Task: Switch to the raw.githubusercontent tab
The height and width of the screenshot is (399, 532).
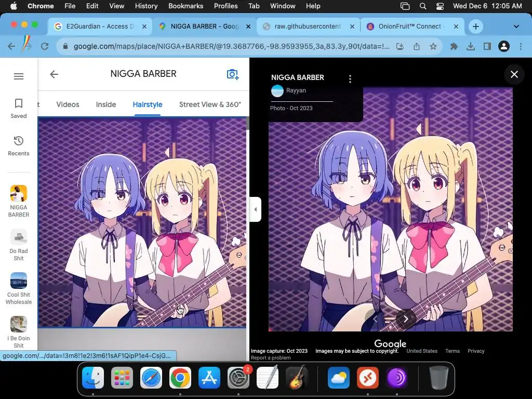Action: click(308, 26)
